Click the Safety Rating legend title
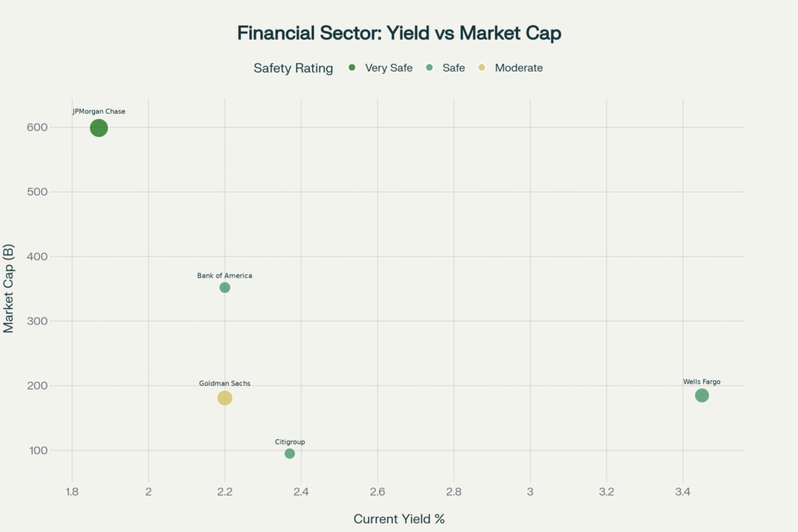Screen dimensions: 798x532 click(x=293, y=68)
